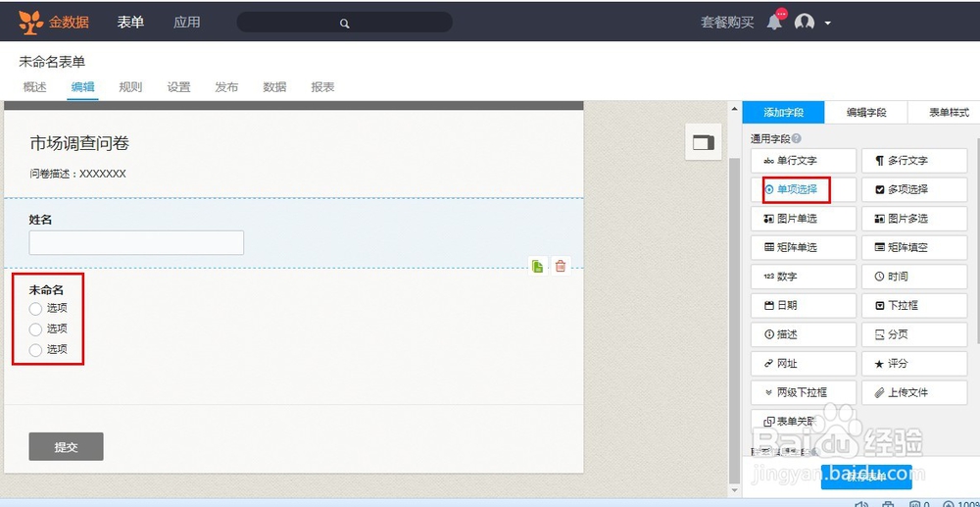Add a 分页 field
The height and width of the screenshot is (507, 980).
click(x=914, y=334)
